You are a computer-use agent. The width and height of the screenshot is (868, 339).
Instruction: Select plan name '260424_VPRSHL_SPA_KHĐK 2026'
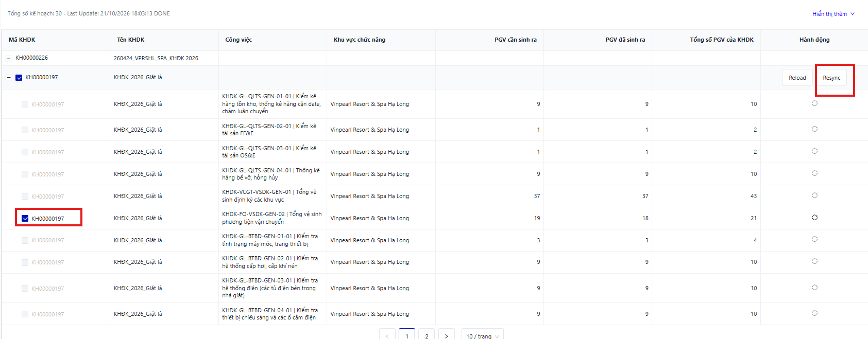(156, 58)
